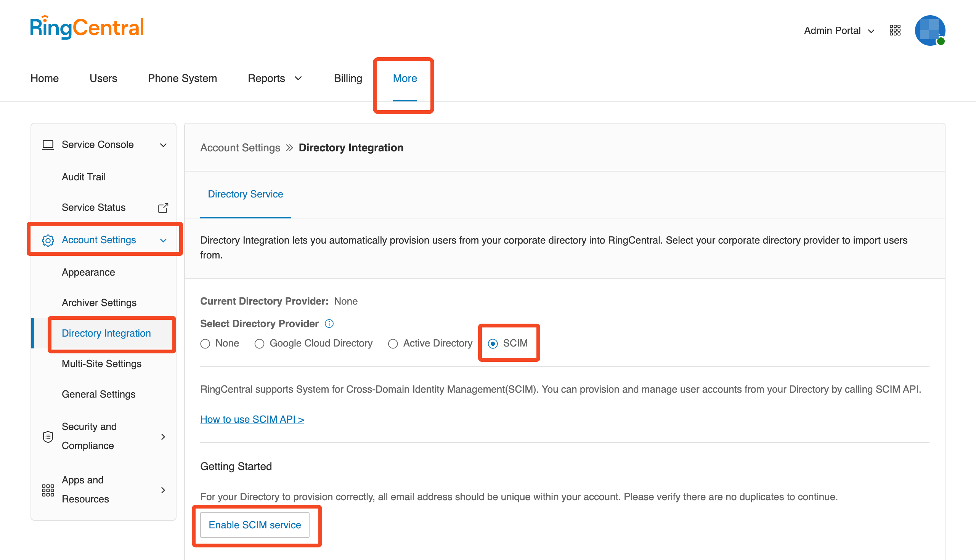Expand Security and Compliance arrow
The image size is (976, 560).
[x=163, y=437]
